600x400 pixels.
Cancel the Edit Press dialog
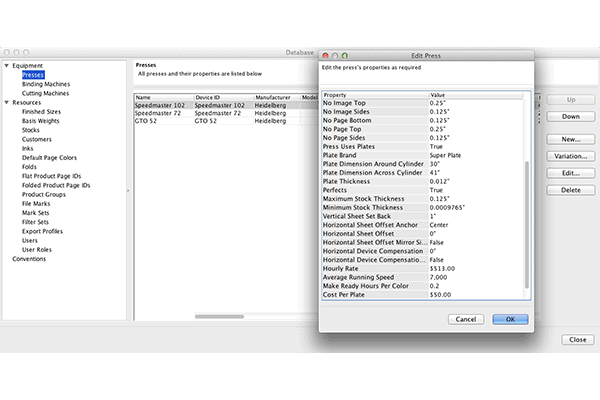tap(466, 319)
